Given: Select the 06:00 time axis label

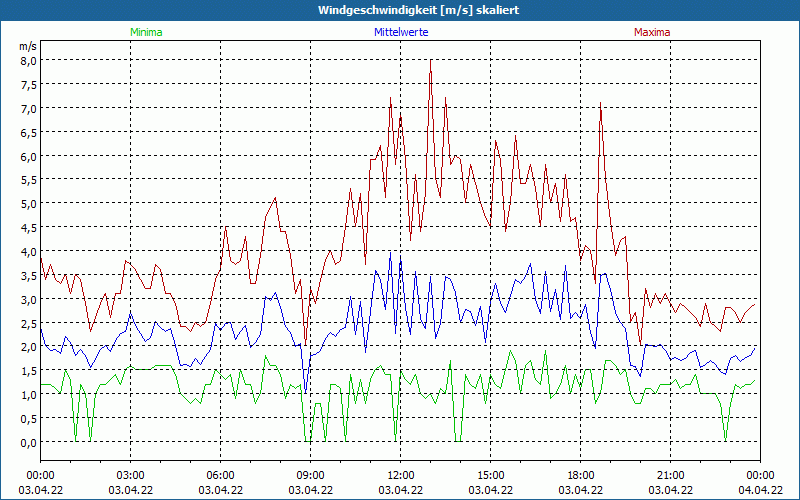Looking at the screenshot, I should 220,475.
